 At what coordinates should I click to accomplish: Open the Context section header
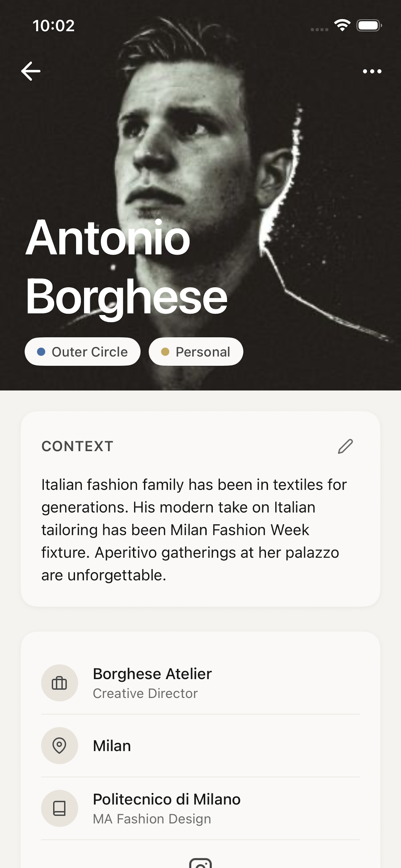click(77, 447)
